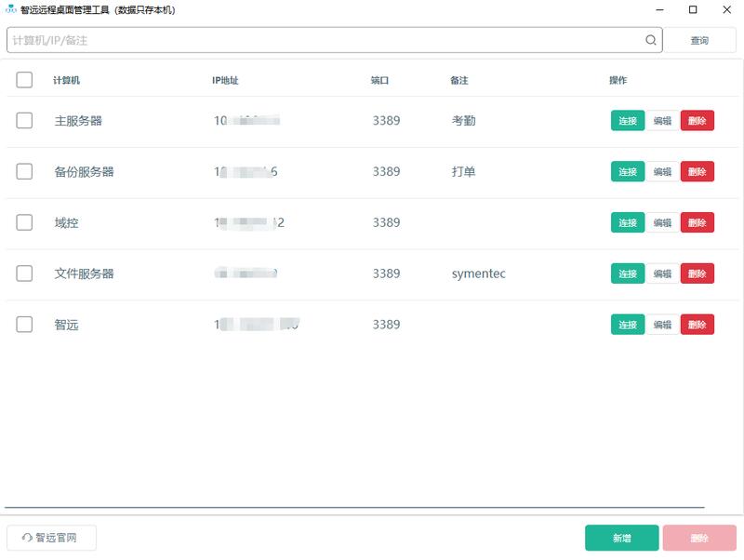The image size is (744, 560).
Task: Open the 智远官网 website link
Action: (51, 538)
